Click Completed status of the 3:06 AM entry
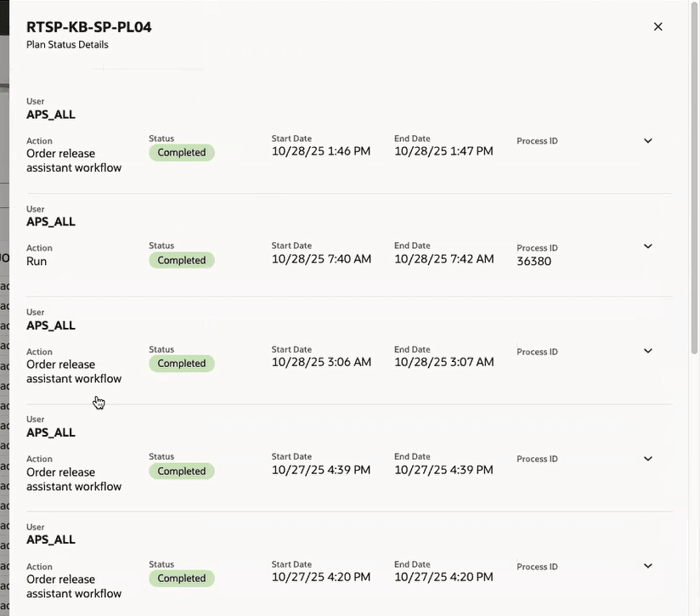Screen dimensions: 700x616 [x=182, y=364]
